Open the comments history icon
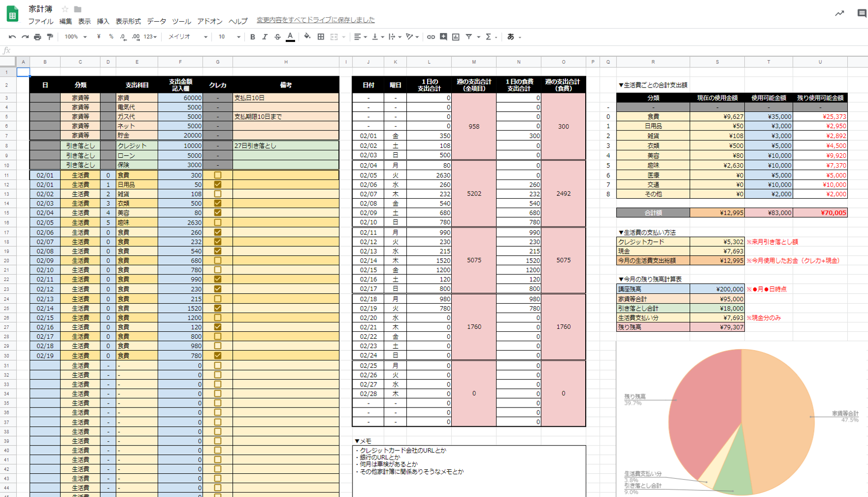 tap(862, 13)
